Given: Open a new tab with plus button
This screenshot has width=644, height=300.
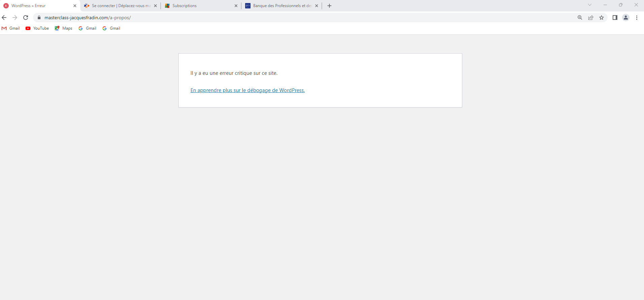Looking at the screenshot, I should (x=329, y=6).
